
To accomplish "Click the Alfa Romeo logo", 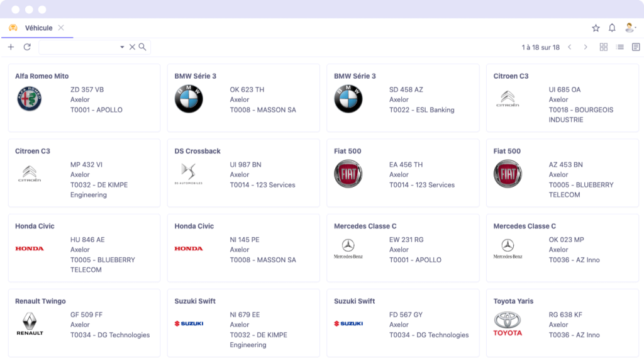I will coord(29,99).
